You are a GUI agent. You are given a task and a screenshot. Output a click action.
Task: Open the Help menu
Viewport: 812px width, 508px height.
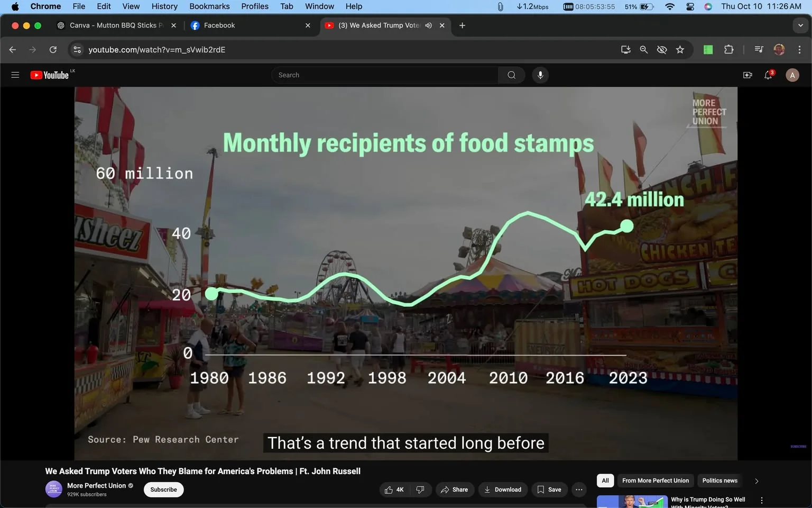[354, 6]
